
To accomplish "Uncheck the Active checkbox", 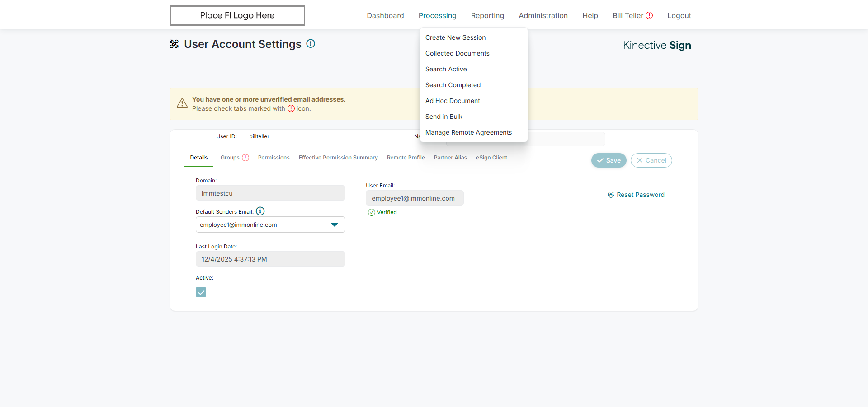I will pos(201,292).
